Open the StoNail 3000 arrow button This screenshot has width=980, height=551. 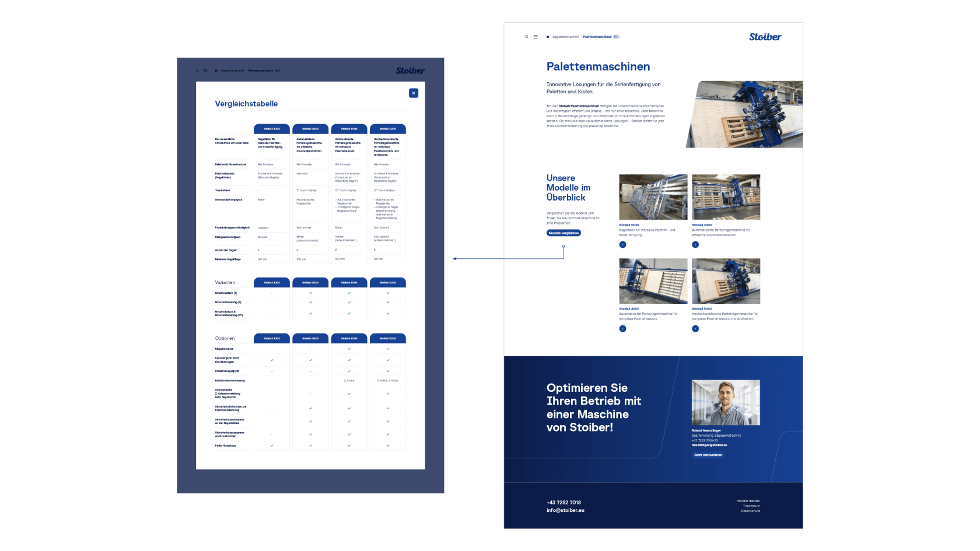[x=695, y=244]
